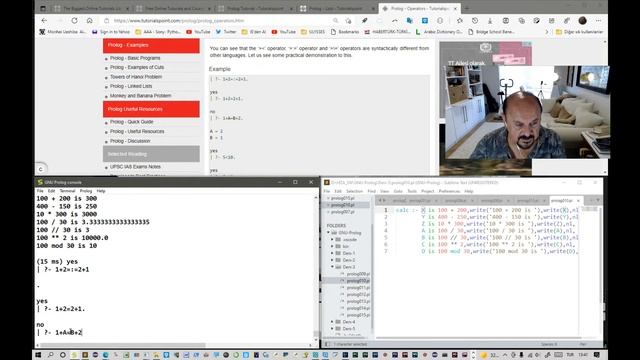Open Prolog menu in GNU Prolog console
The width and height of the screenshot is (640, 360).
86,191
